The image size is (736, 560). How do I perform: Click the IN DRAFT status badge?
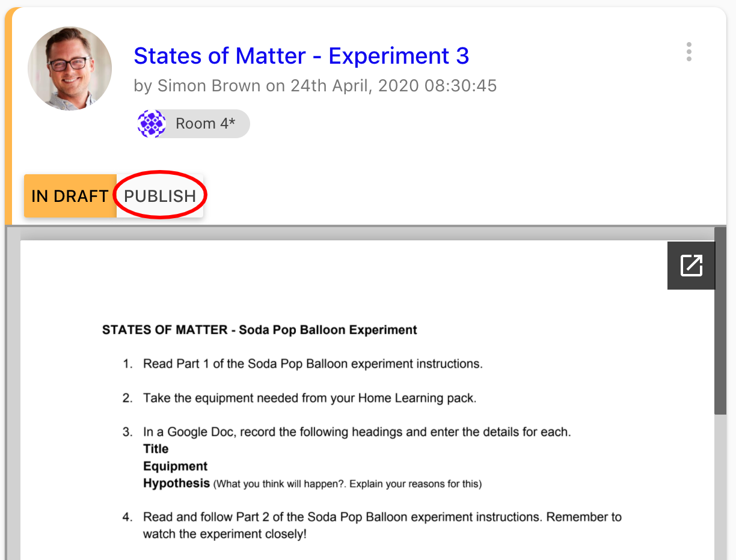coord(70,196)
